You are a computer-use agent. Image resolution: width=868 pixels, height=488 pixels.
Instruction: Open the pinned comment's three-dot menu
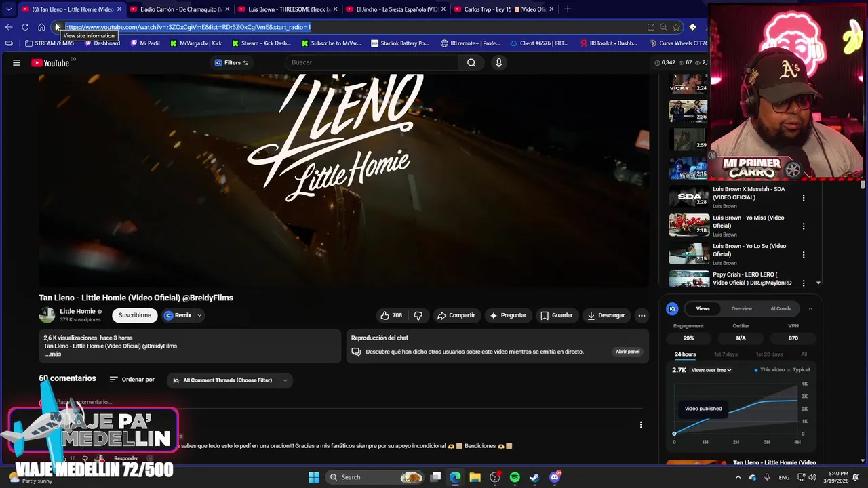pyautogui.click(x=641, y=425)
